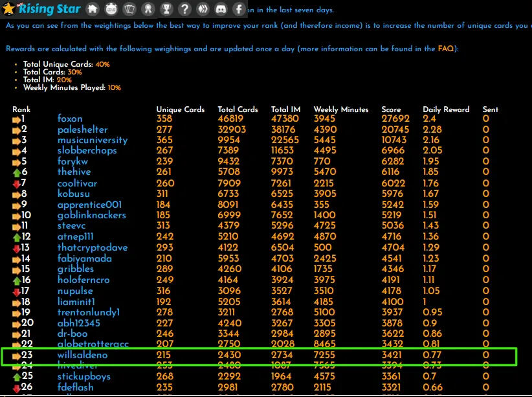Open paleshelter player link

[82, 130]
